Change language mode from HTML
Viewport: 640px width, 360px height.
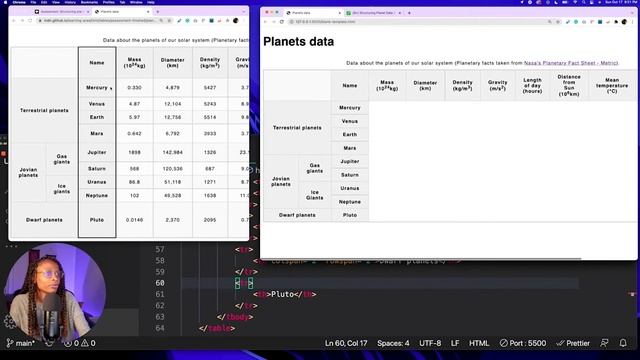[479, 343]
